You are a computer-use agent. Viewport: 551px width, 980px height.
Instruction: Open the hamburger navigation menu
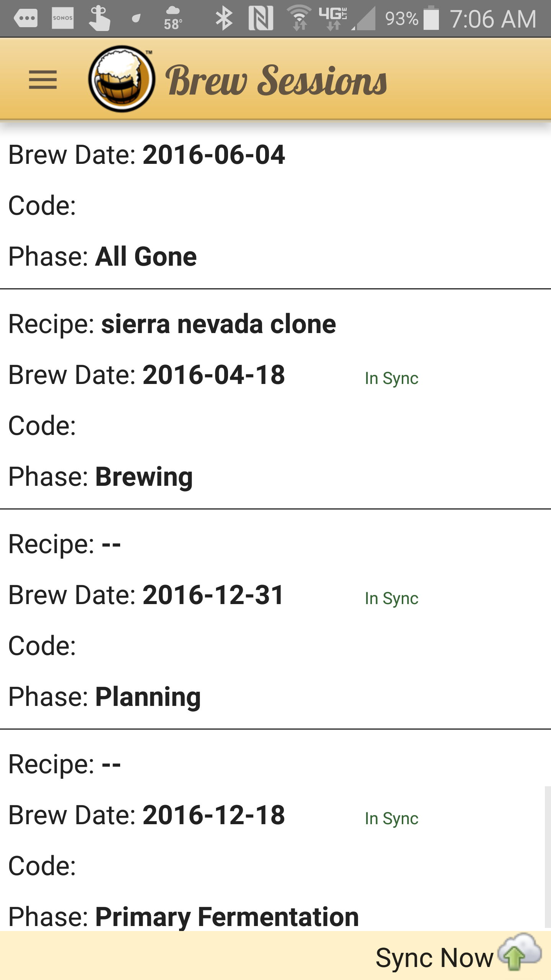(43, 80)
